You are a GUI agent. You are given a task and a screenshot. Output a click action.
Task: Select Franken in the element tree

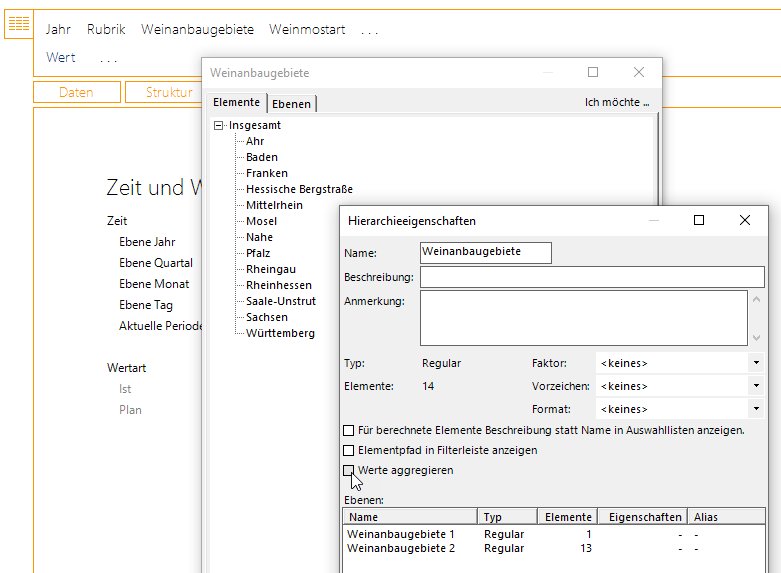pyautogui.click(x=266, y=173)
